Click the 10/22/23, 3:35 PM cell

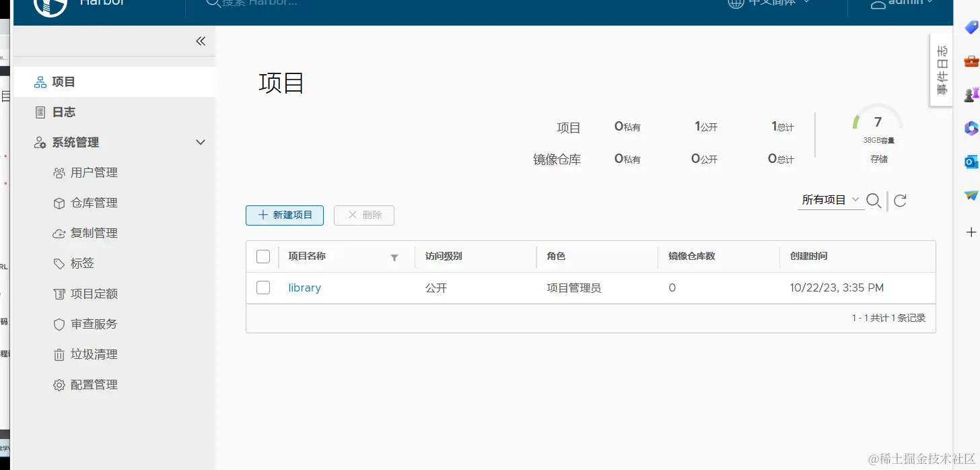(x=837, y=288)
